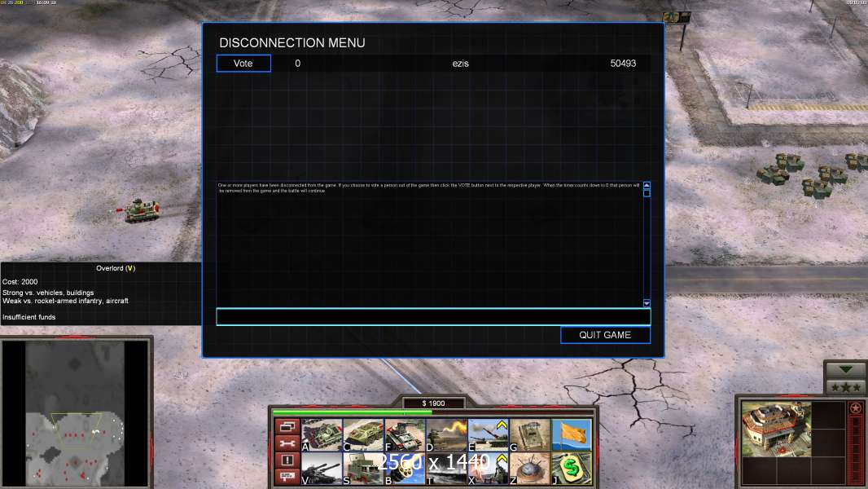Screen dimensions: 868x489
Task: Purchase the chain gun upgrade marked B
Action: tap(406, 469)
